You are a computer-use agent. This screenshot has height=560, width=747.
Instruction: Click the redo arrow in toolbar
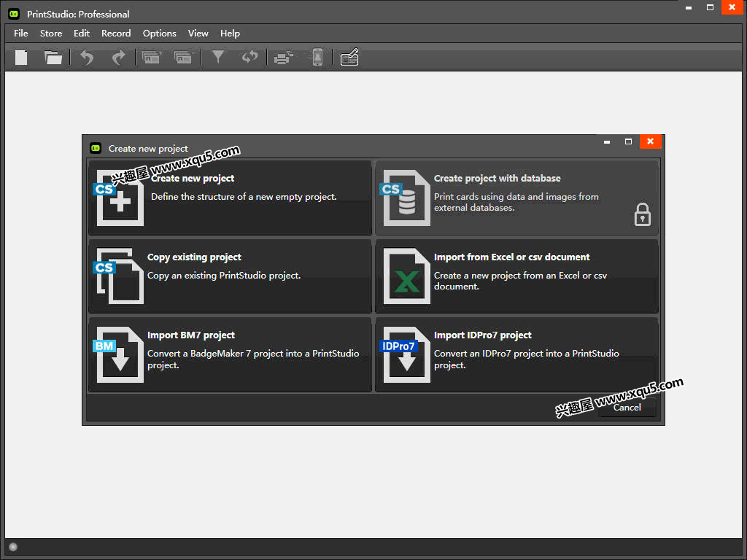click(x=119, y=57)
